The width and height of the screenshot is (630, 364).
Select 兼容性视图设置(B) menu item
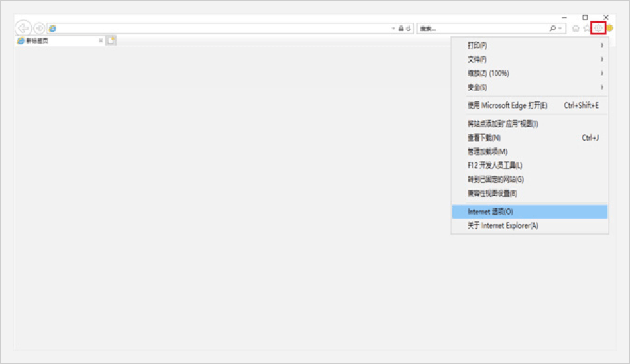point(492,194)
